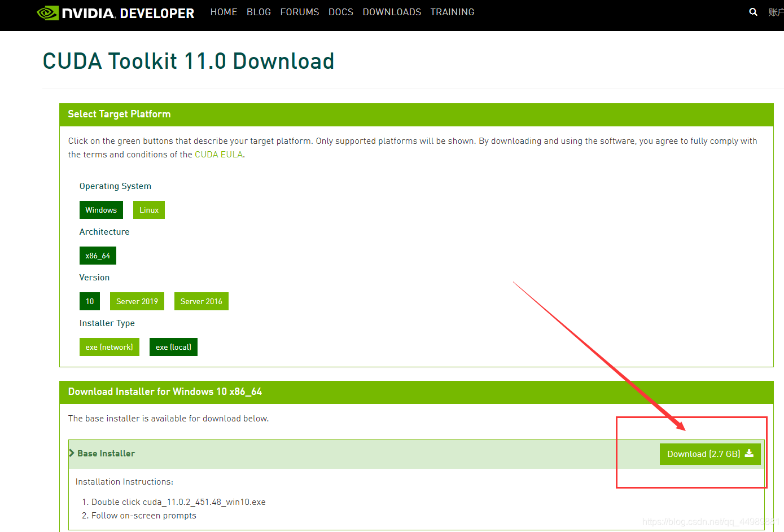The image size is (784, 532).
Task: Choose exe (local) installer type
Action: (173, 347)
